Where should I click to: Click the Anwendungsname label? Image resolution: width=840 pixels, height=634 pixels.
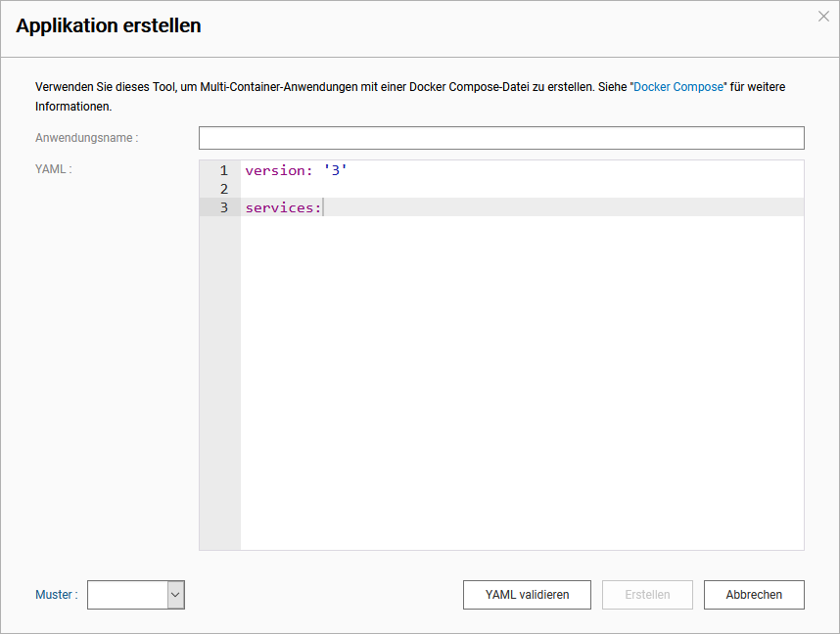point(87,138)
